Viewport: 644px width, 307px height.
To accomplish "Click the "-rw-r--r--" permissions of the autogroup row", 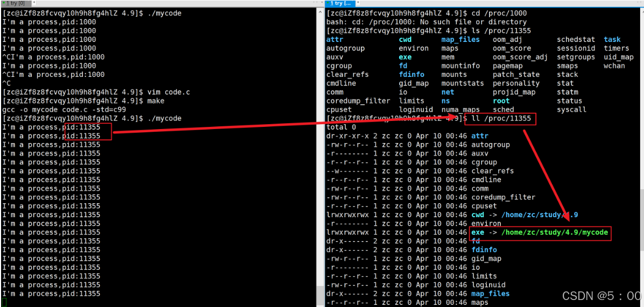I will pyautogui.click(x=347, y=145).
